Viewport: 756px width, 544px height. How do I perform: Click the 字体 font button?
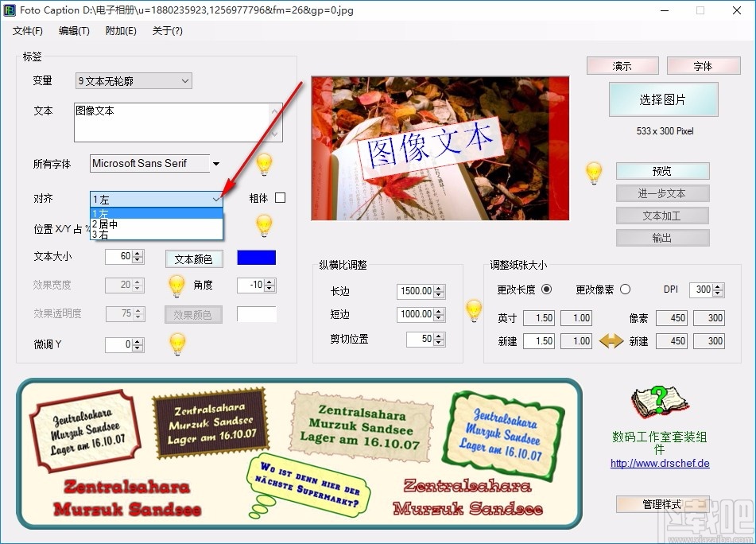coord(704,66)
